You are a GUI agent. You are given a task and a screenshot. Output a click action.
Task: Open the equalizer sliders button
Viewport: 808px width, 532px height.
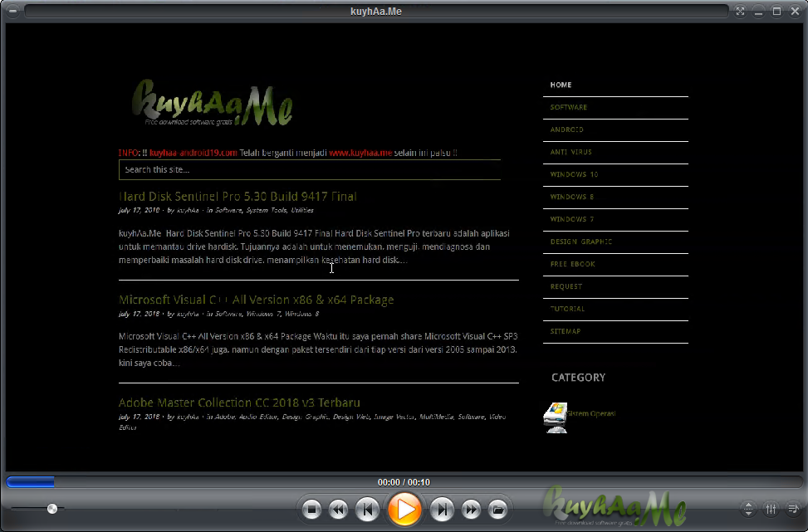coord(771,510)
